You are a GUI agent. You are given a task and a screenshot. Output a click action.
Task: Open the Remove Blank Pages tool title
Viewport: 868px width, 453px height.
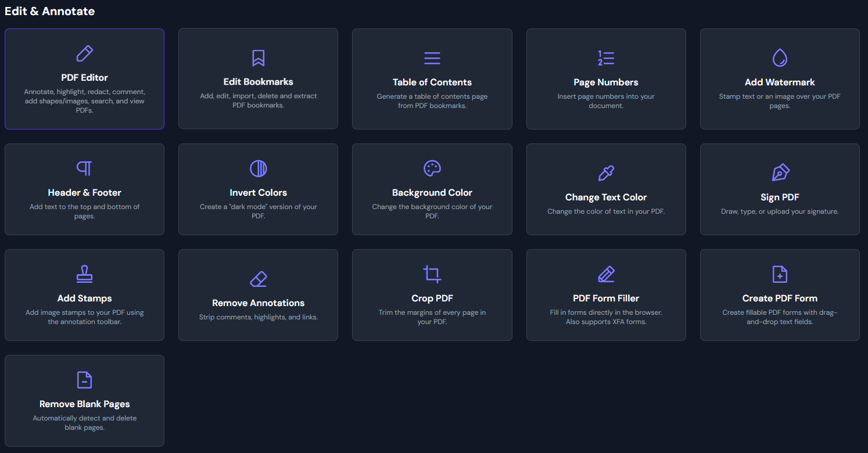click(84, 404)
